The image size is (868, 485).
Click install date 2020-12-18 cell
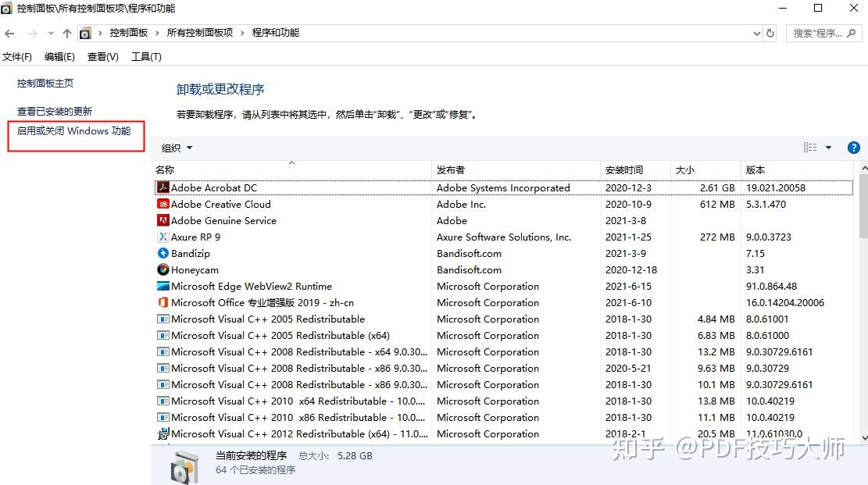[631, 269]
